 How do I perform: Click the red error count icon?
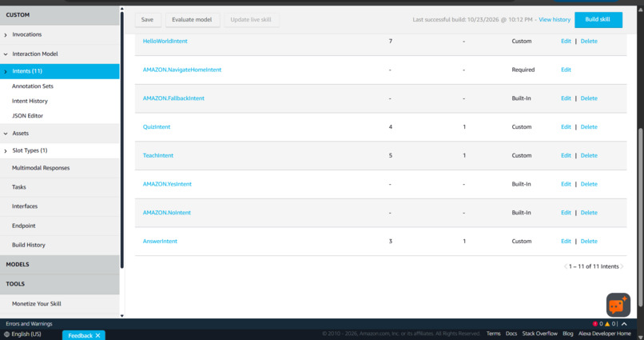tap(594, 324)
